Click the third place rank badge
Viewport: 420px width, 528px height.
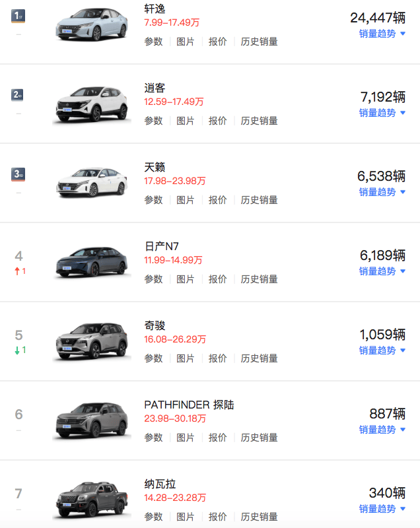point(18,174)
